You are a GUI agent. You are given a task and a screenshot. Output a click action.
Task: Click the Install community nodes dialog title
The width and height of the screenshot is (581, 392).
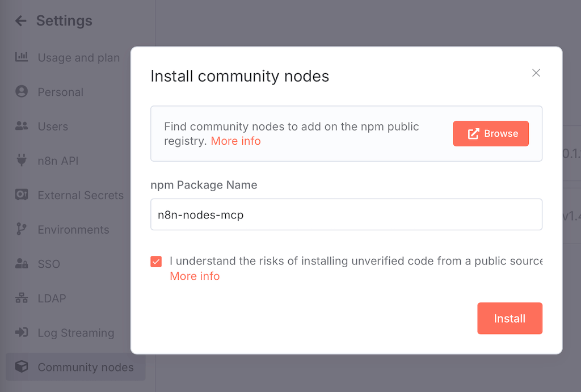click(x=240, y=77)
